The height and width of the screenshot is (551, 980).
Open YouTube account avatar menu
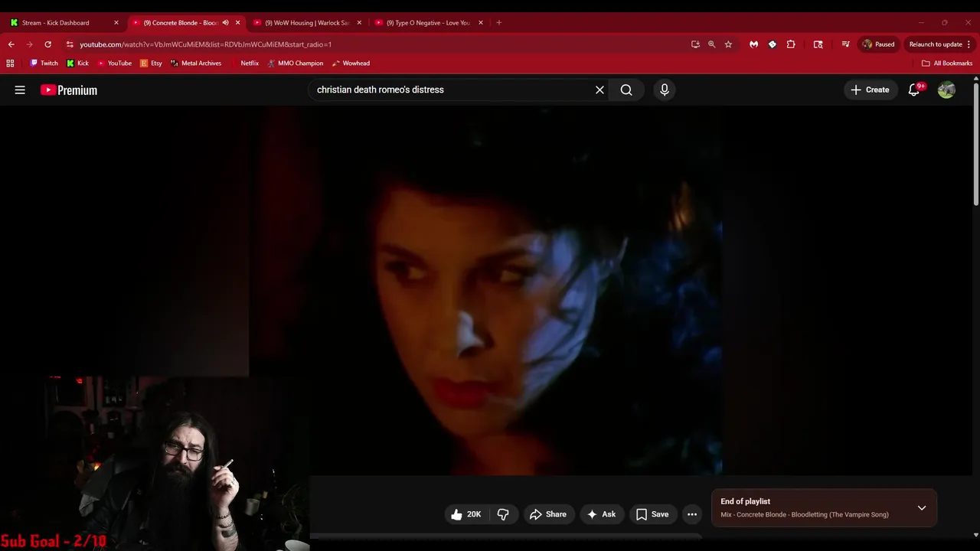pyautogui.click(x=946, y=90)
